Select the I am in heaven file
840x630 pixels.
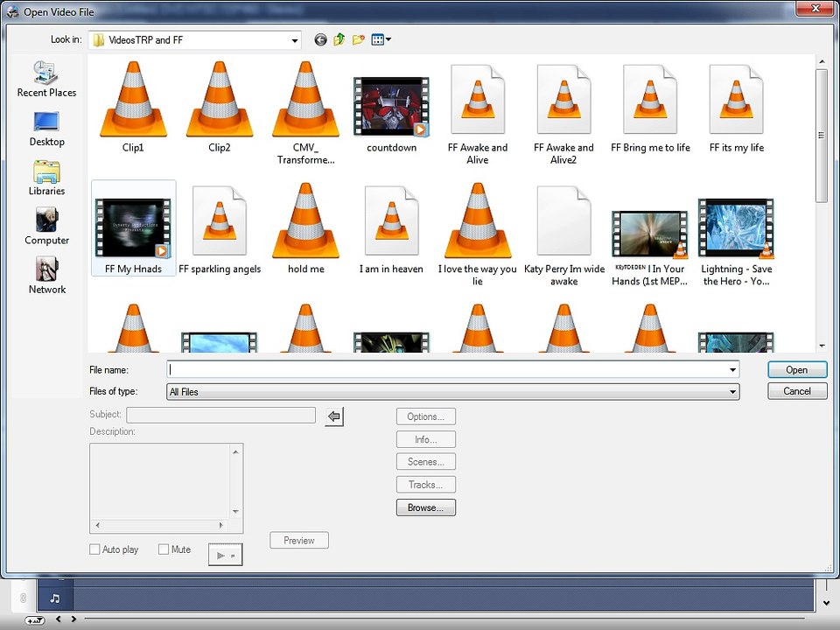[x=392, y=229]
